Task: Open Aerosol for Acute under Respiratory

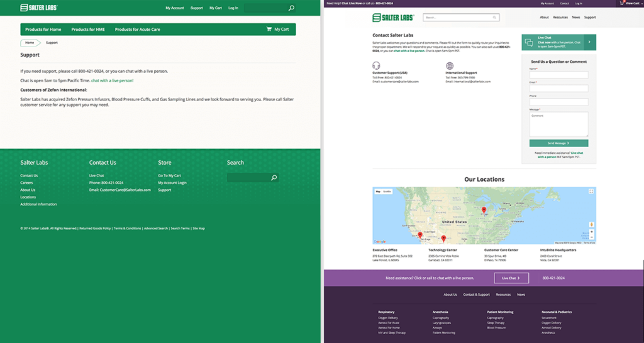Action: tap(389, 323)
